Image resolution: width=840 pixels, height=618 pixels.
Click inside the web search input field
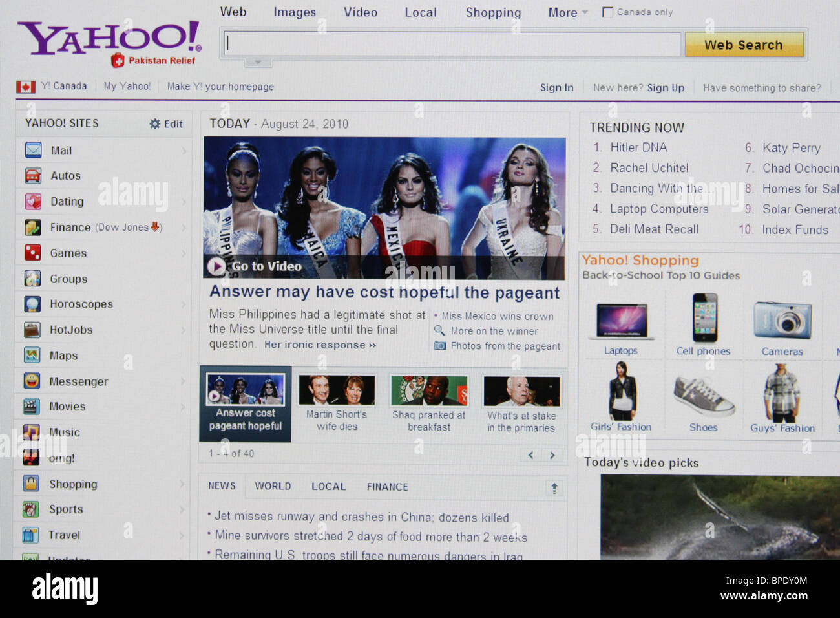pos(452,44)
